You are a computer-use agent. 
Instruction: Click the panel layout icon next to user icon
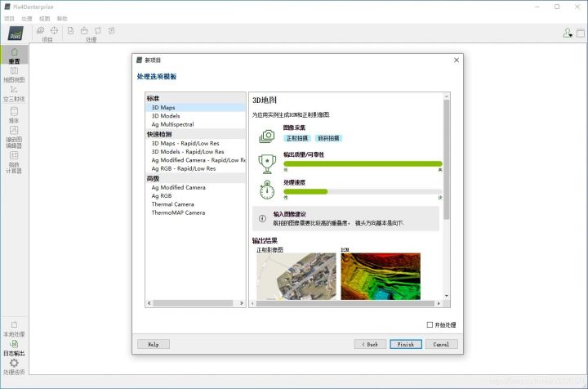click(581, 33)
